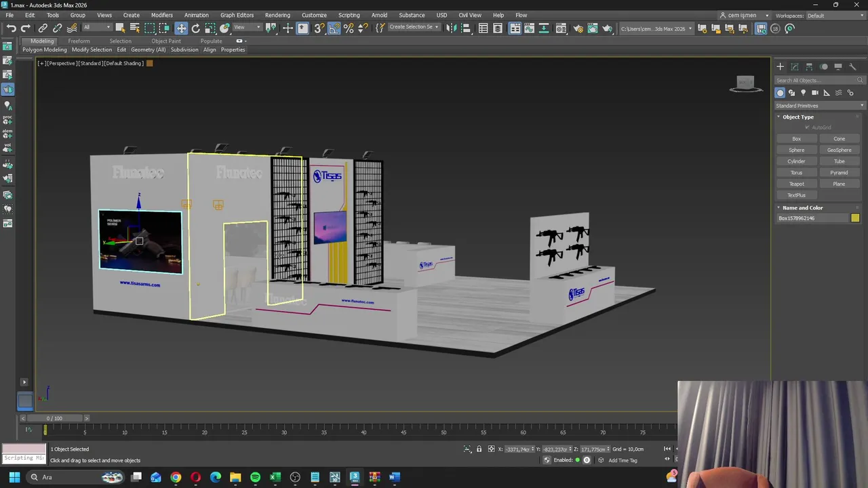Open the Rendering menu
This screenshot has width=868, height=488.
pos(277,15)
